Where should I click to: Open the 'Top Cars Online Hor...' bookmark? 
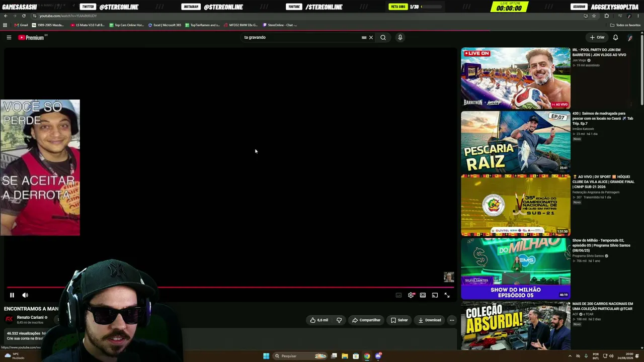pos(127,25)
